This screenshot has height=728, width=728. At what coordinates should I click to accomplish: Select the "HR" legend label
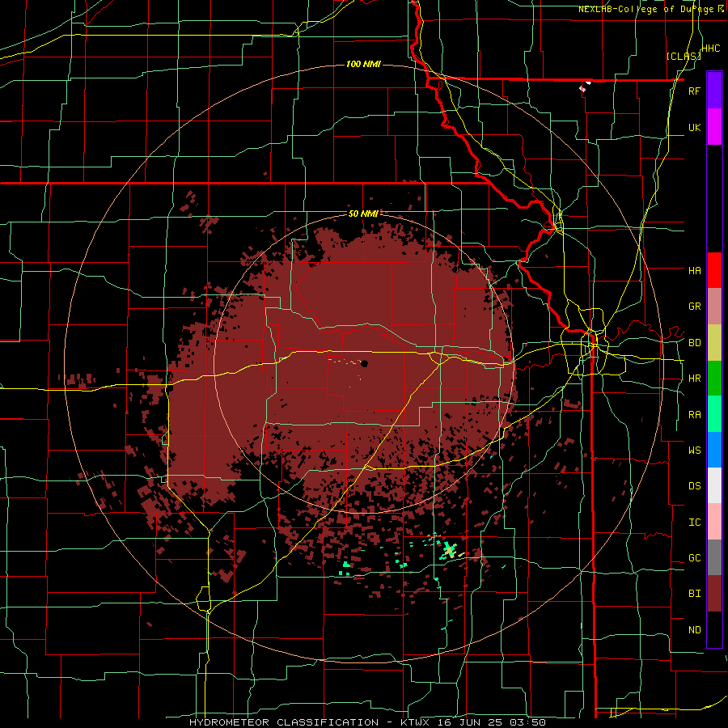click(x=694, y=379)
